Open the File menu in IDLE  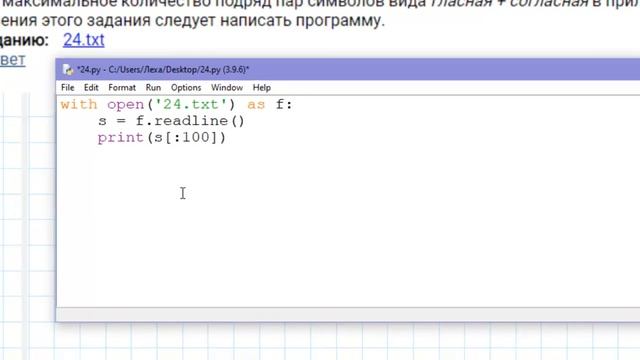tap(68, 88)
